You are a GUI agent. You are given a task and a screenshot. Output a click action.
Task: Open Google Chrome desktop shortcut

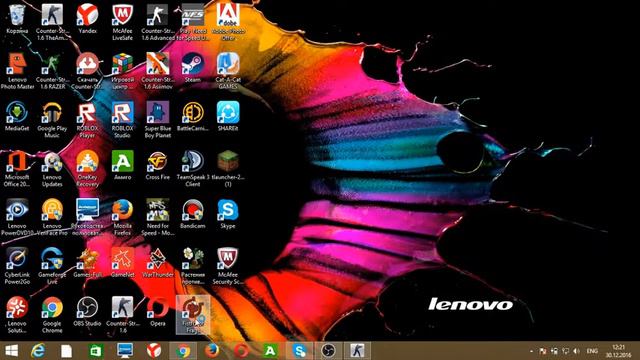pyautogui.click(x=52, y=315)
